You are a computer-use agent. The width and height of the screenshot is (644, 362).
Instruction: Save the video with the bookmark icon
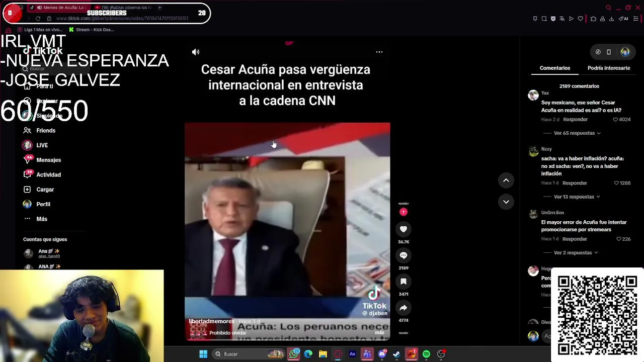(404, 282)
